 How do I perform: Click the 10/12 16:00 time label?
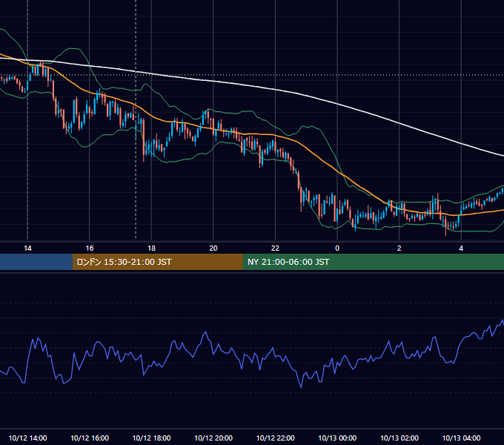pyautogui.click(x=90, y=438)
